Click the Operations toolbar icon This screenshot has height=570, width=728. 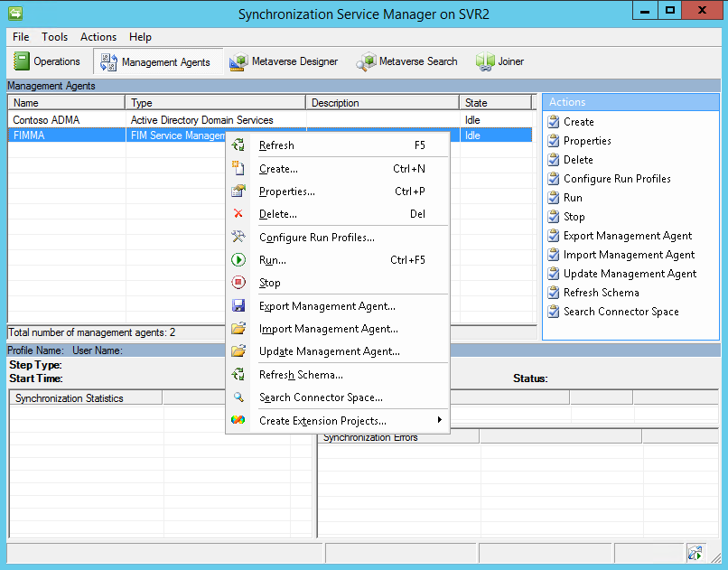(22, 61)
